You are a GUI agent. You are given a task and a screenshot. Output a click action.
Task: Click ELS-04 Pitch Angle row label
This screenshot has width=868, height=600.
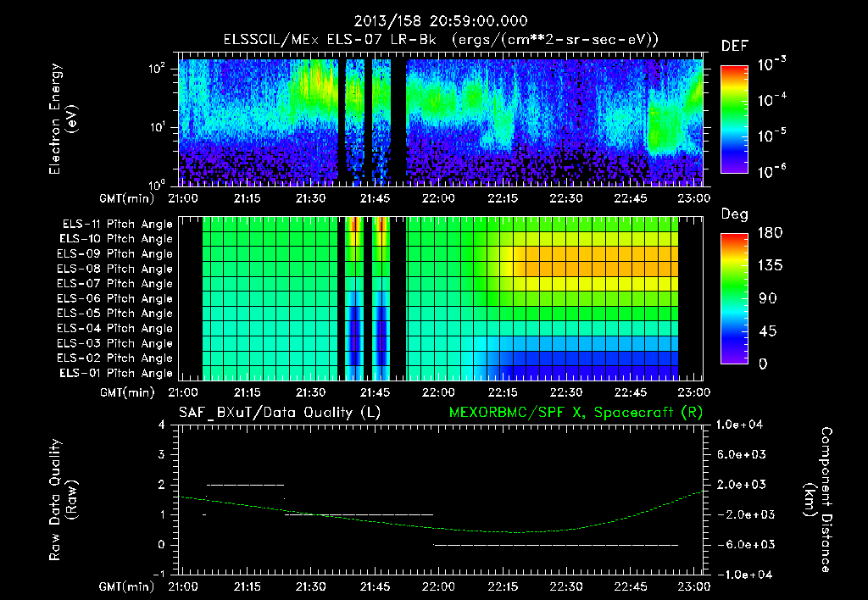click(x=115, y=329)
